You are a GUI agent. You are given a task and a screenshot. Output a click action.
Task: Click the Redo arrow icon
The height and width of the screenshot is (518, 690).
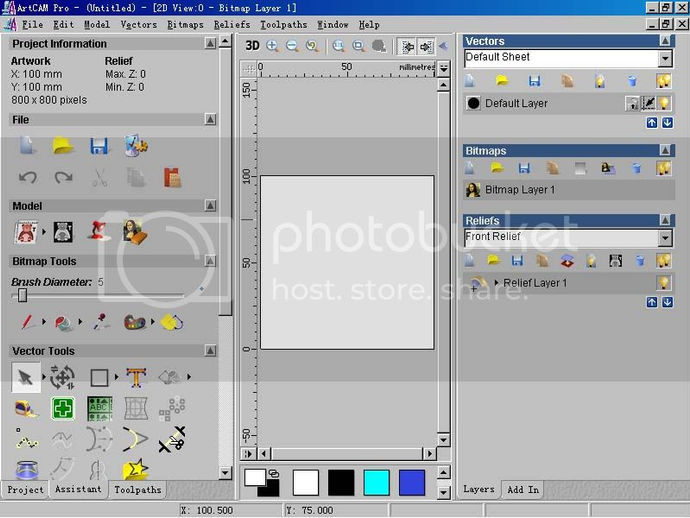[63, 178]
